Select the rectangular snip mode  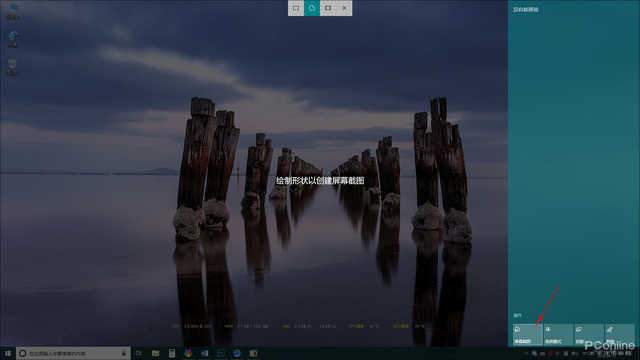(x=296, y=8)
